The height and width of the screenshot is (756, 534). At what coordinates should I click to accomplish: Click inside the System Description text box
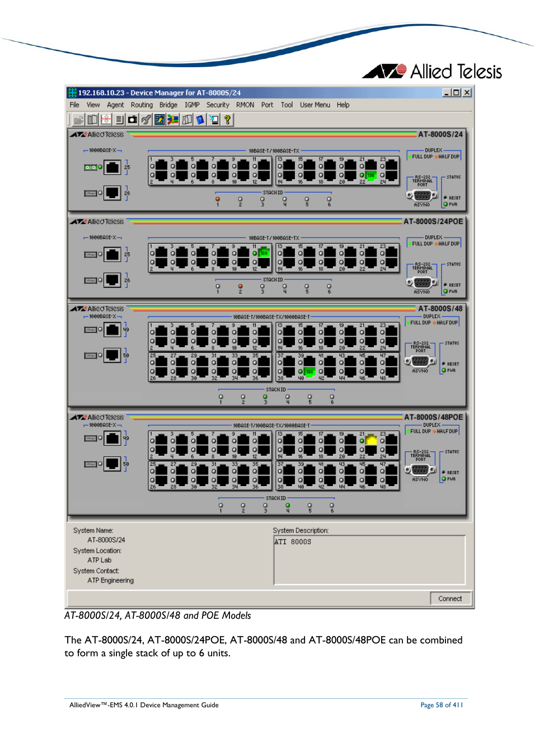(x=369, y=560)
